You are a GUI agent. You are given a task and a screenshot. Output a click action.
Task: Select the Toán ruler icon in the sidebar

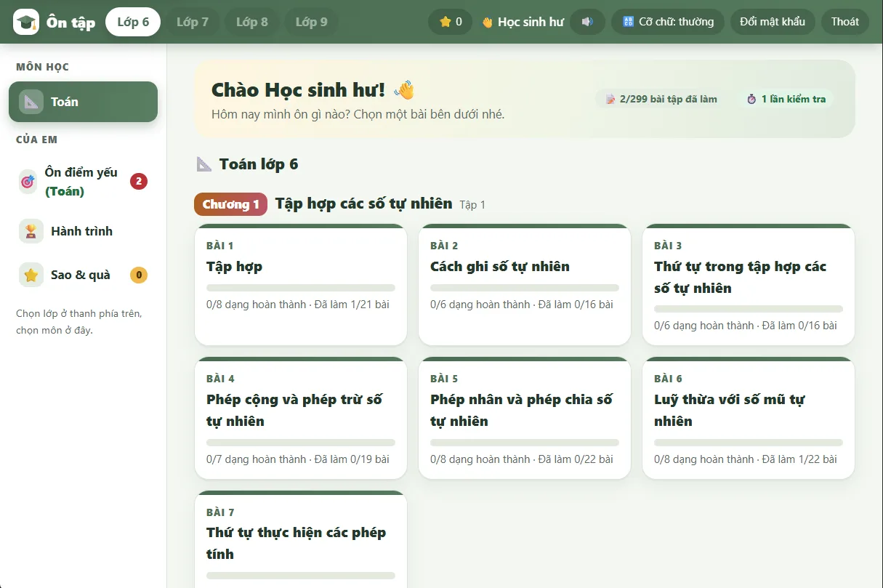[31, 102]
